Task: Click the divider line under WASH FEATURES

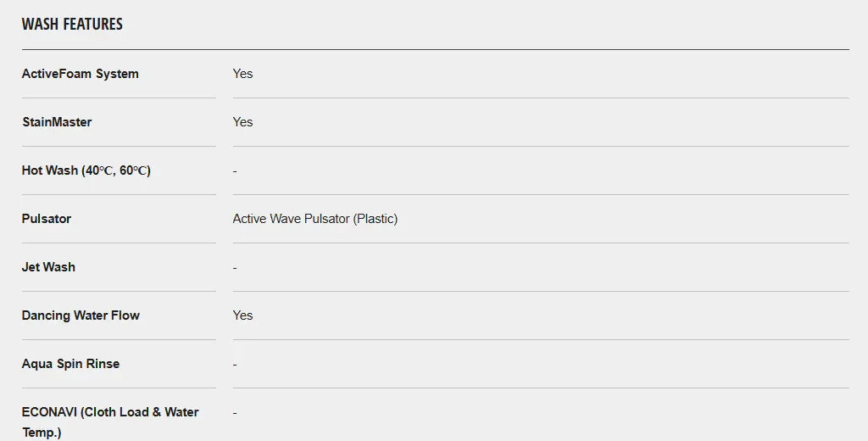Action: 435,49
